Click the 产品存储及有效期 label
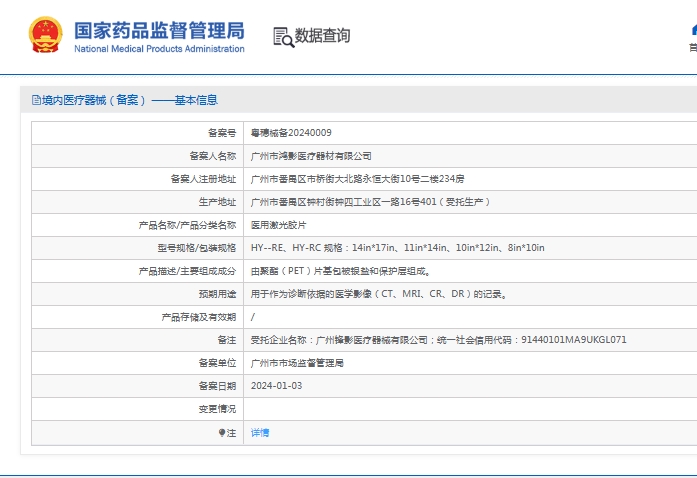697x478 pixels. coord(199,317)
